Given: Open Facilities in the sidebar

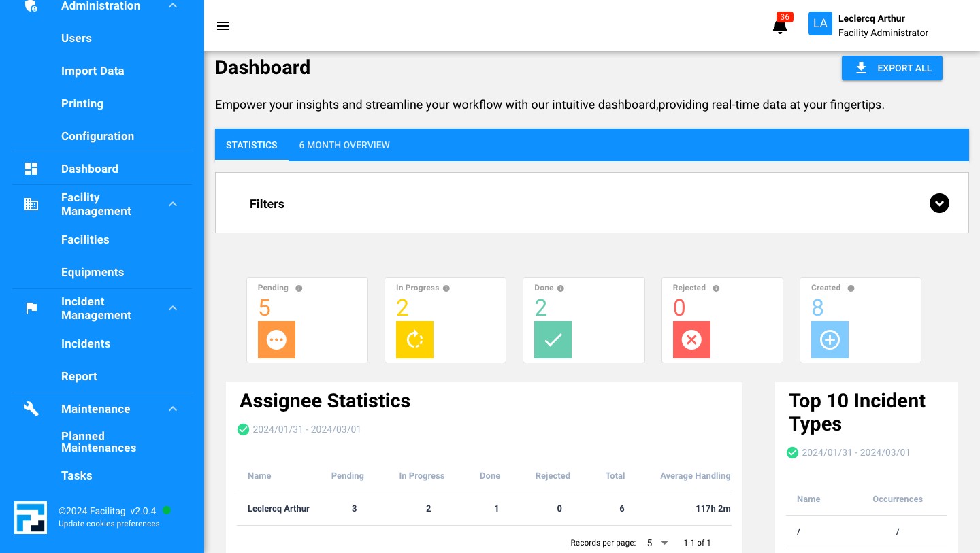Looking at the screenshot, I should (85, 239).
